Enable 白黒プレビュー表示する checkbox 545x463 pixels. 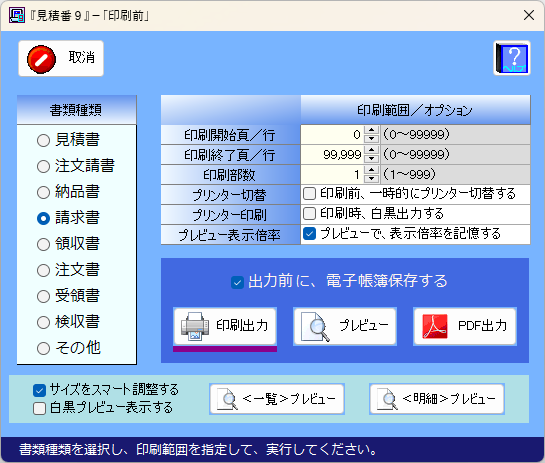point(39,408)
